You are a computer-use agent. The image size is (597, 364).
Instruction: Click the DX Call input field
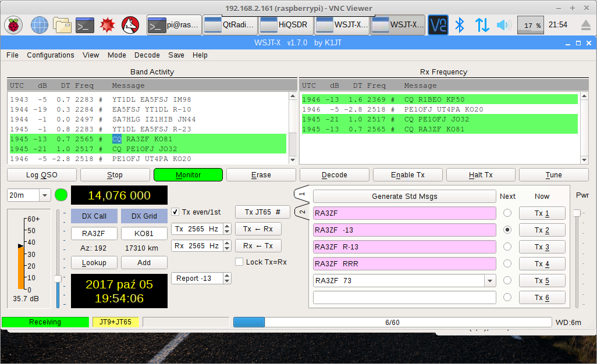pos(93,234)
